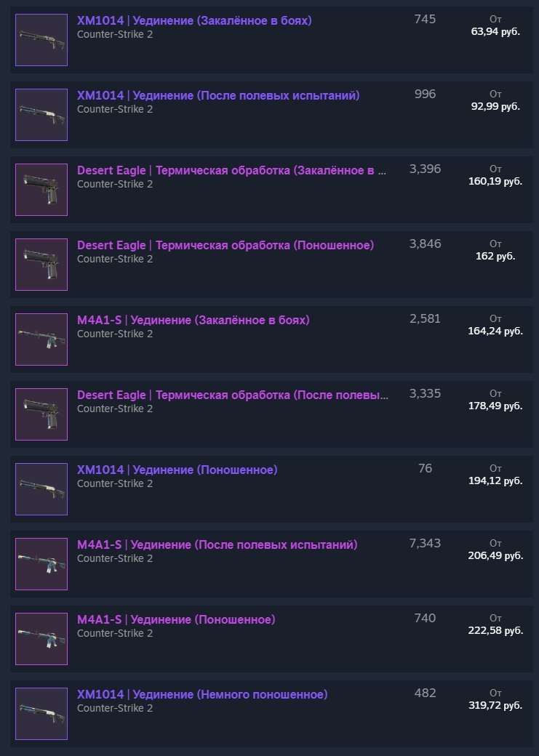This screenshot has height=756, width=539.
Task: Open the "XM1014 | Уединение (После полевых испытаний)" title
Action: [x=218, y=96]
